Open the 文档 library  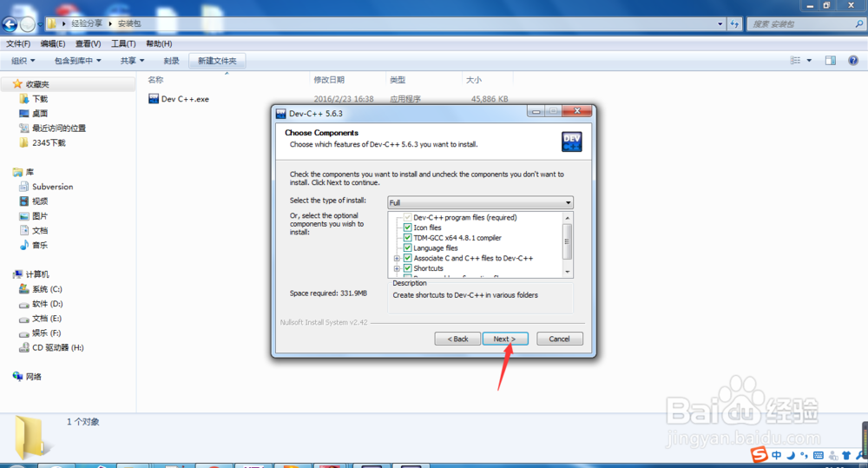tap(40, 230)
